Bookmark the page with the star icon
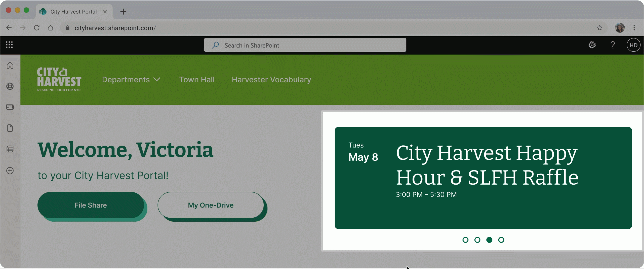 [600, 28]
